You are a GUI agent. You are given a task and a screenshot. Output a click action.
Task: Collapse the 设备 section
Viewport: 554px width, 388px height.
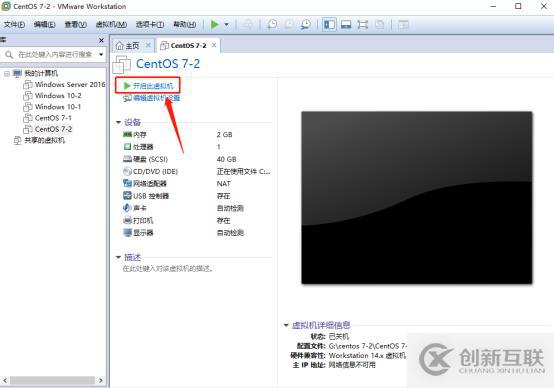pos(118,122)
